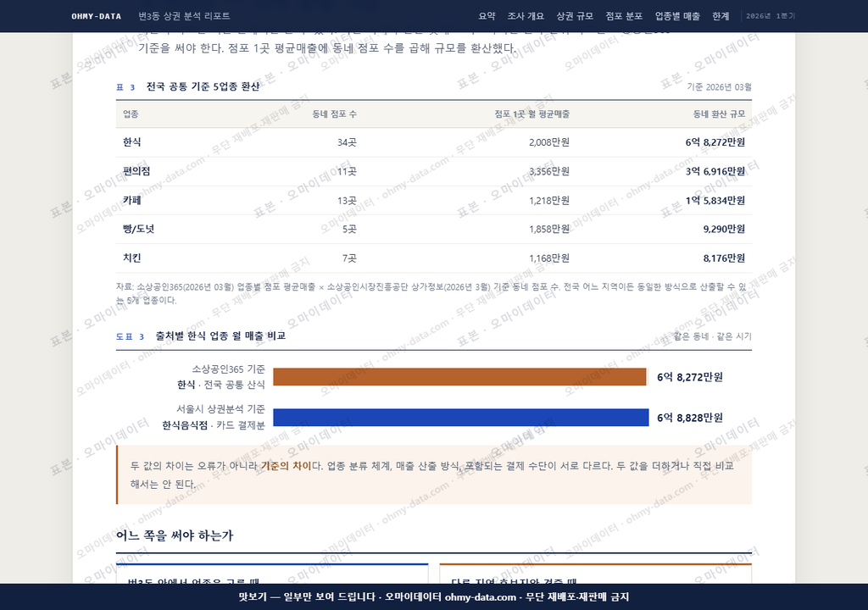This screenshot has height=610, width=868.
Task: Click the 11곳 store count cell
Action: [x=347, y=171]
